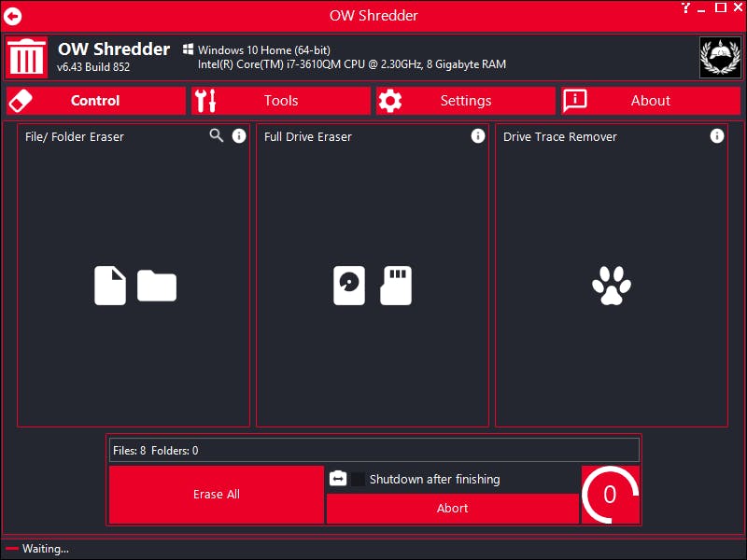Screen dimensions: 747x560
Task: Click the Intel Core i7-3610QM CPU info text
Action: click(352, 64)
